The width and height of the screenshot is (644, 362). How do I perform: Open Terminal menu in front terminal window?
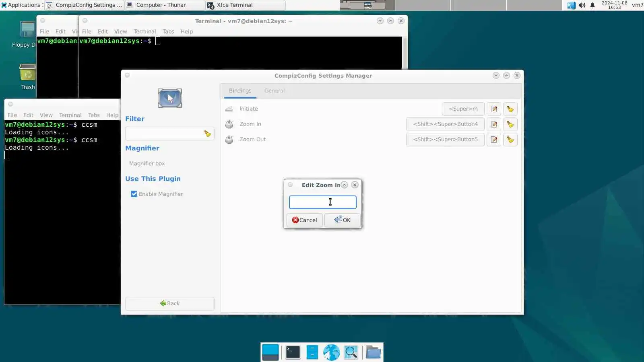pos(144,31)
